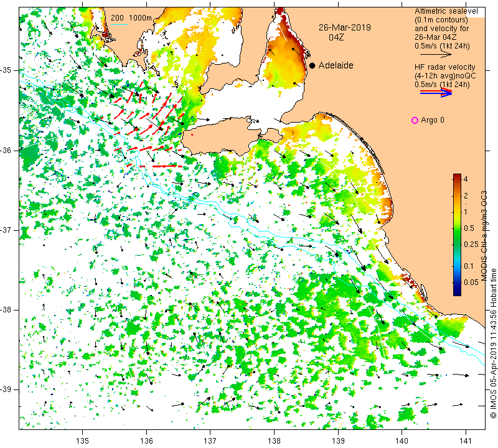
Task: Click the longitude axis label '141'
Action: click(x=466, y=441)
